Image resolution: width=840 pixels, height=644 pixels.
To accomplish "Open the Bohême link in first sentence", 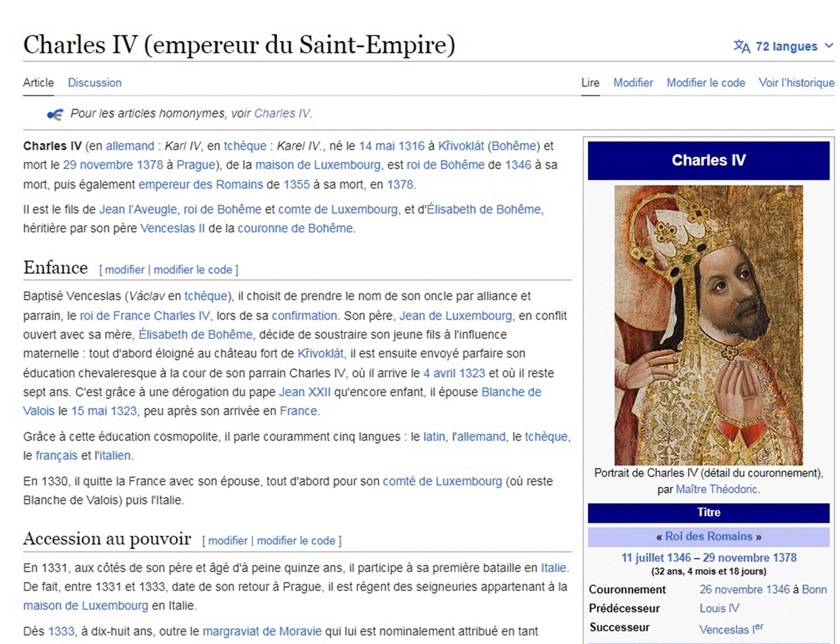I will click(513, 146).
